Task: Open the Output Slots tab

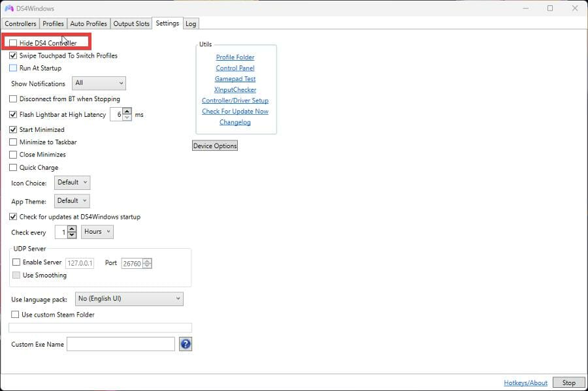Action: point(131,23)
